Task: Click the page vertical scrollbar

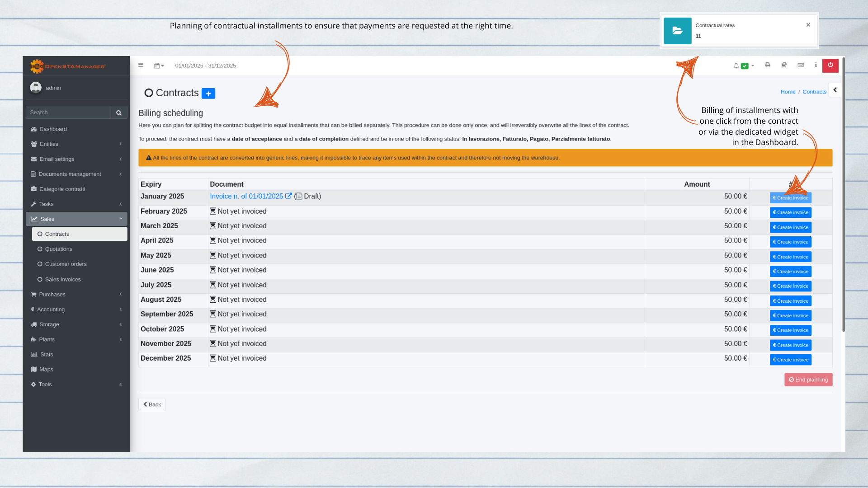Action: click(843, 194)
